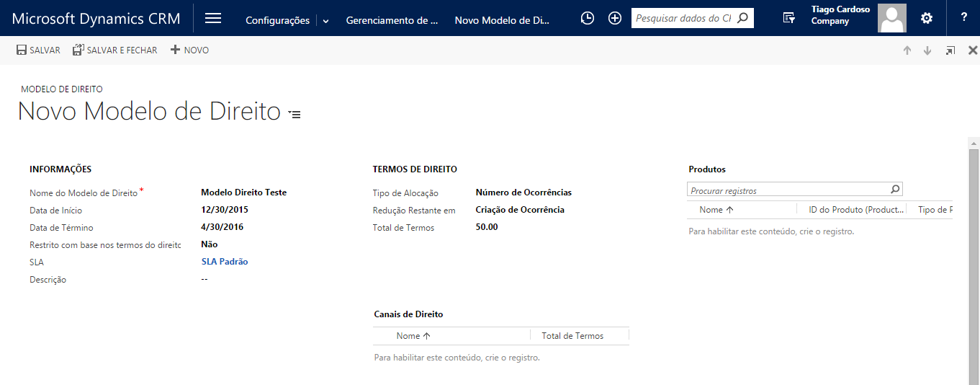Open the SLA Padrão link
The image size is (980, 385).
click(x=225, y=262)
